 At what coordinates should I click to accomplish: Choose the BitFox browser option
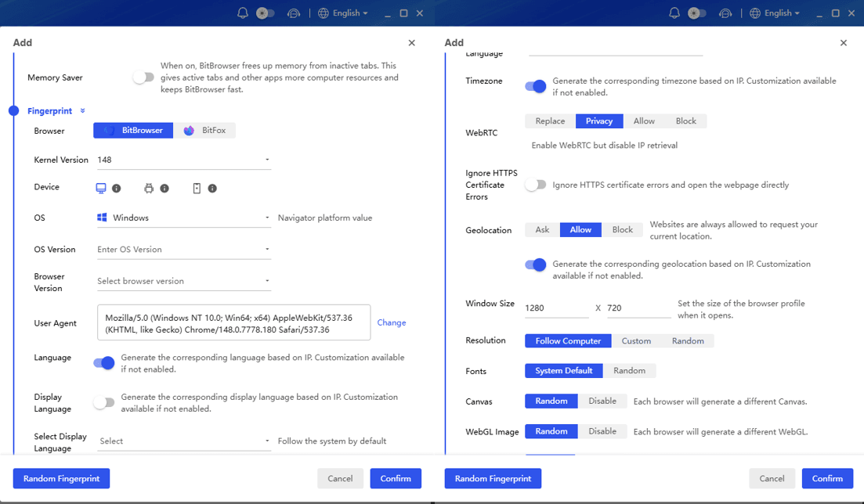pyautogui.click(x=204, y=131)
